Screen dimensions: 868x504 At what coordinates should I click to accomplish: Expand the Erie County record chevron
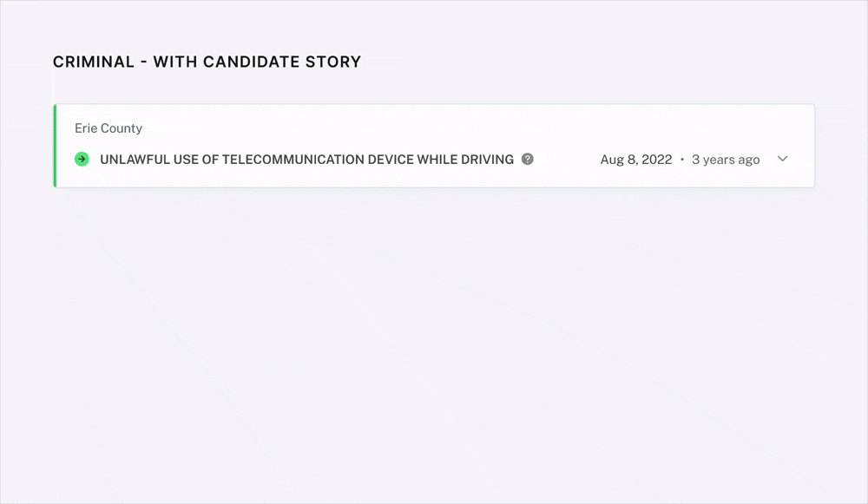[x=782, y=160]
